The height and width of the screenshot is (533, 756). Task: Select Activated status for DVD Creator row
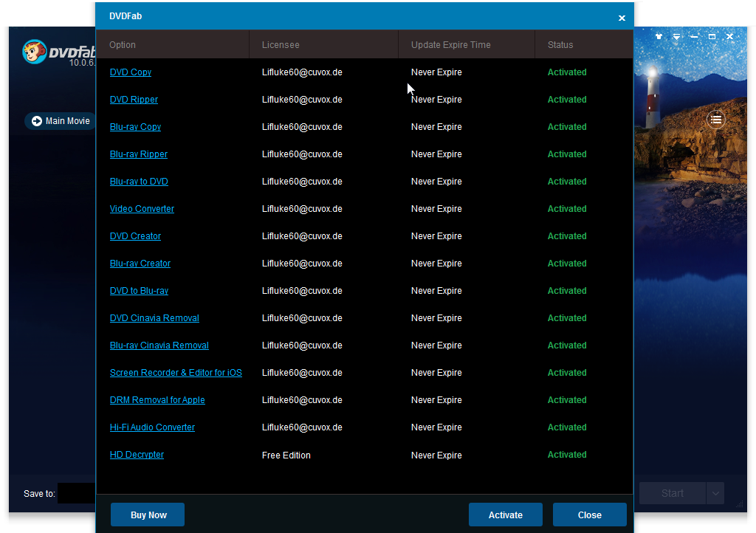(567, 236)
